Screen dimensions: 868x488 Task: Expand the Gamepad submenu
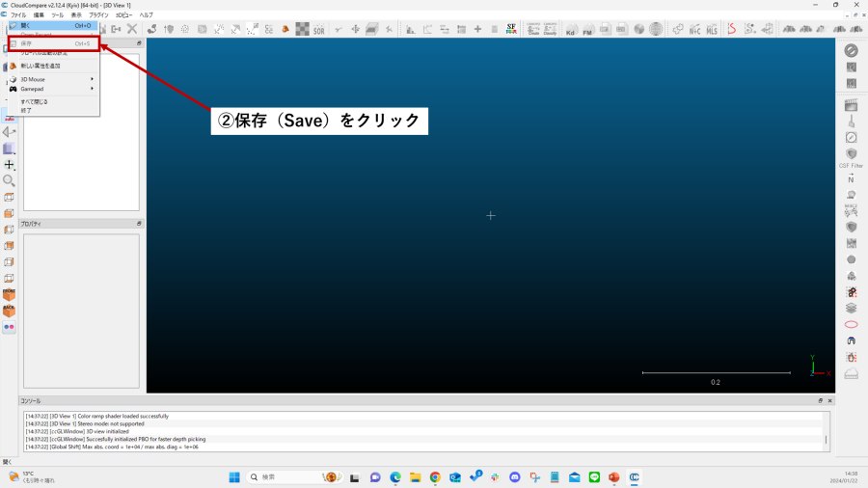tap(54, 89)
